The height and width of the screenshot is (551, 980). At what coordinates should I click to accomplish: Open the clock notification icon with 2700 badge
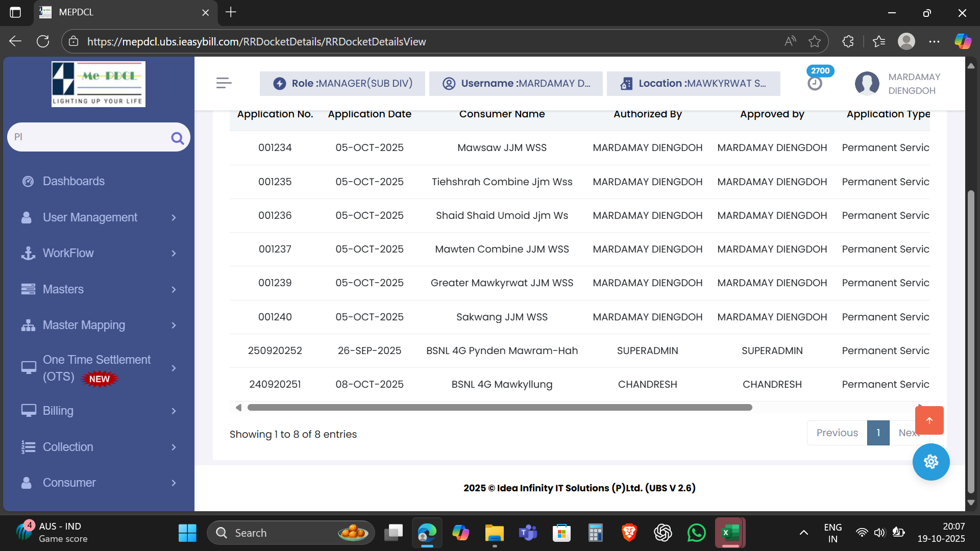[x=815, y=83]
